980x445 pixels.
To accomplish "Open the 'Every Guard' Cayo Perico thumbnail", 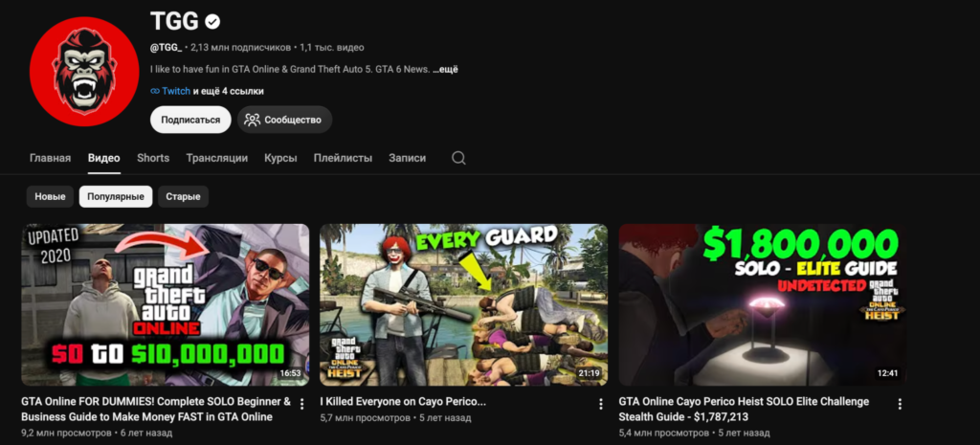I will 464,304.
